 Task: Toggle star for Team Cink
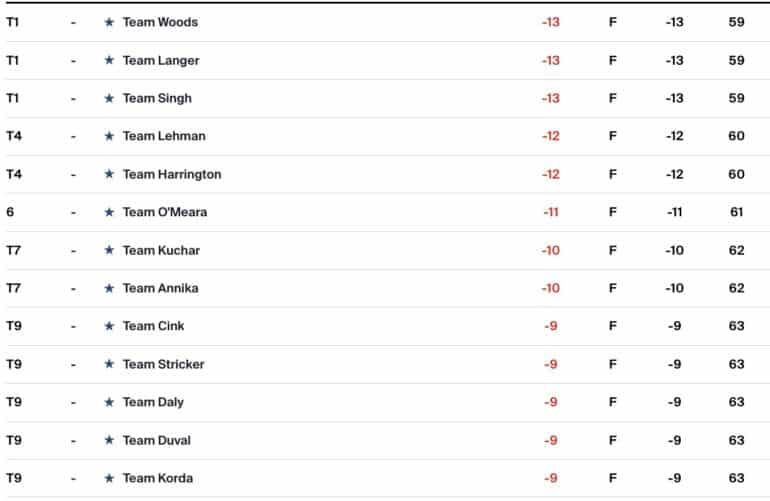point(109,326)
